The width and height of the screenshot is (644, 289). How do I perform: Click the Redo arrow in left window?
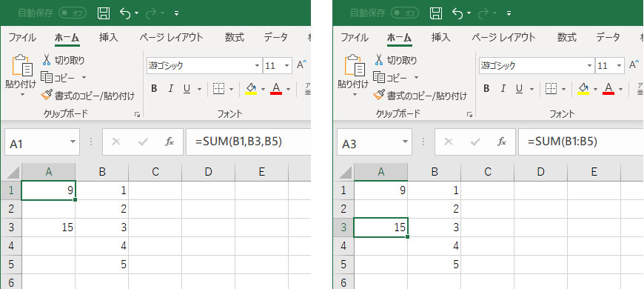pos(152,13)
